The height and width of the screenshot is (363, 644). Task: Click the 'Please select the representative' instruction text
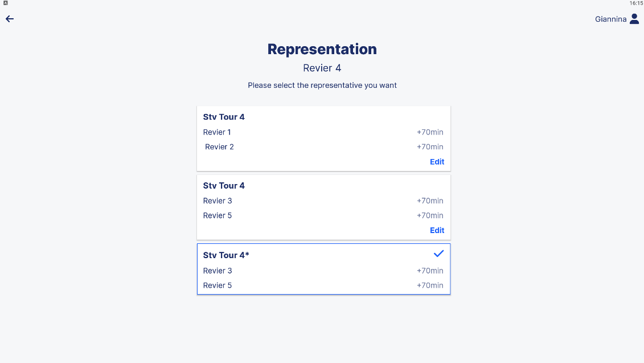click(322, 85)
